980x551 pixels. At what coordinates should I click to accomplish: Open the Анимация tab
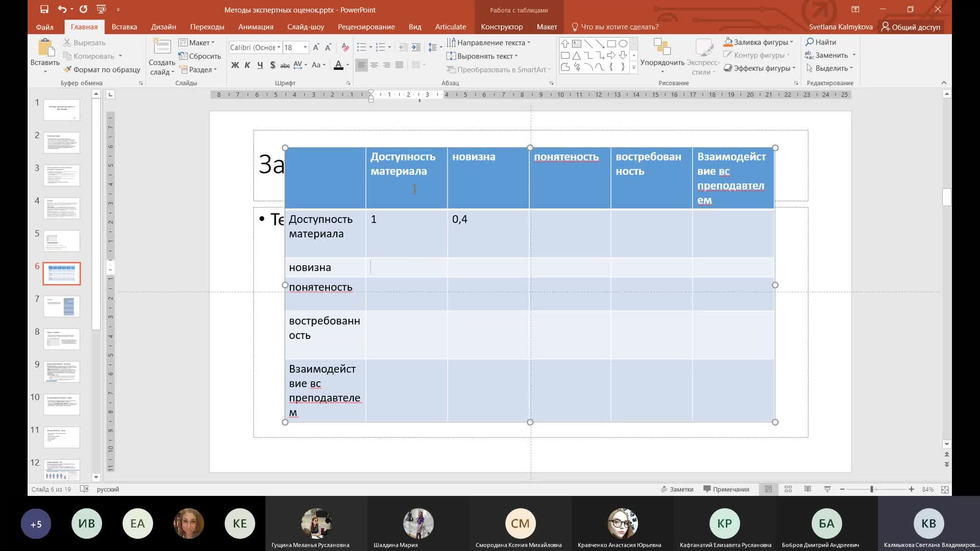[x=256, y=27]
